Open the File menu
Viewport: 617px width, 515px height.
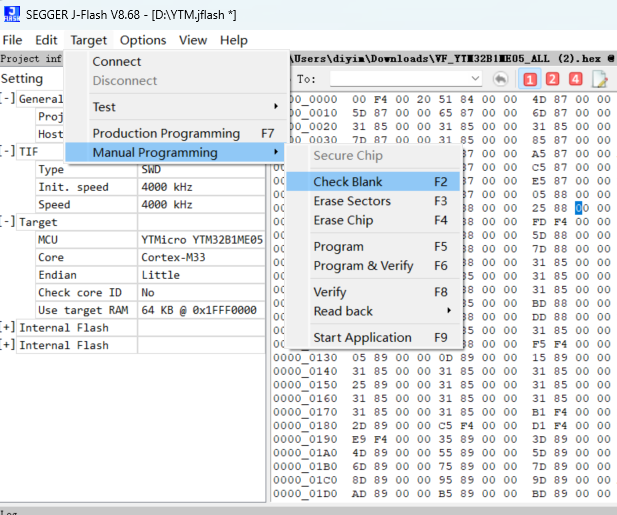[12, 40]
